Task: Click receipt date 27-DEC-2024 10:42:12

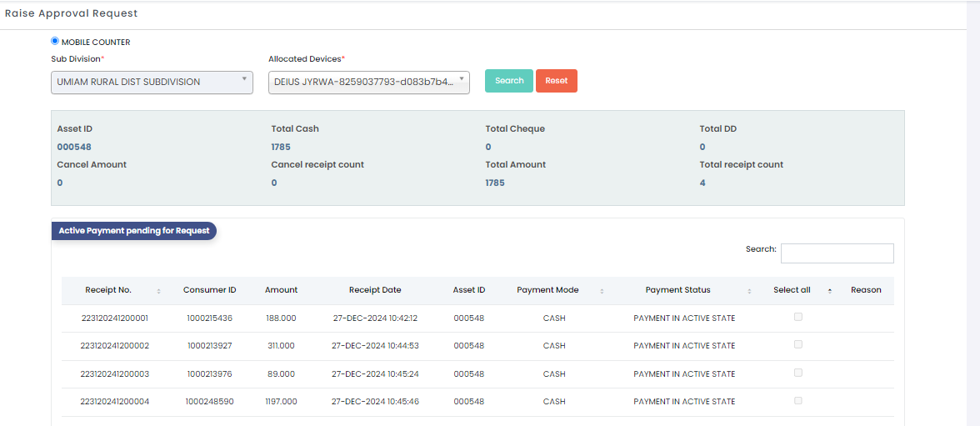Action: (375, 318)
